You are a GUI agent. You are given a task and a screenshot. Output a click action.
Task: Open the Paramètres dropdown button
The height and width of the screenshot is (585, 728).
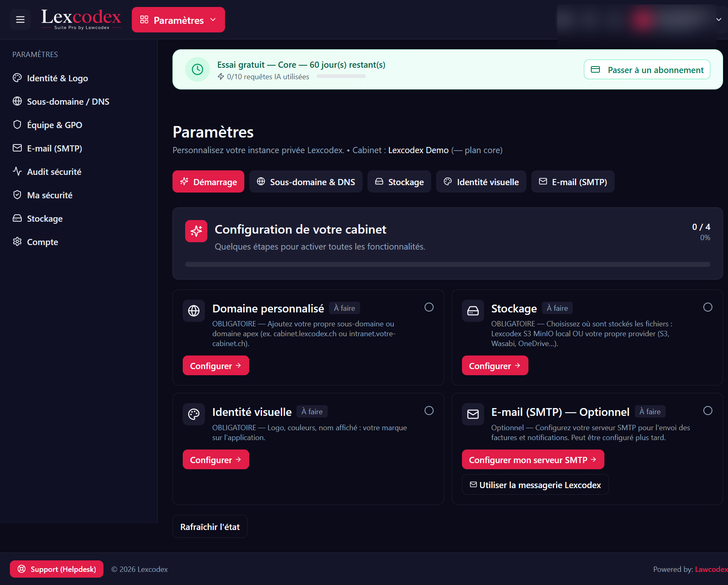pyautogui.click(x=178, y=20)
